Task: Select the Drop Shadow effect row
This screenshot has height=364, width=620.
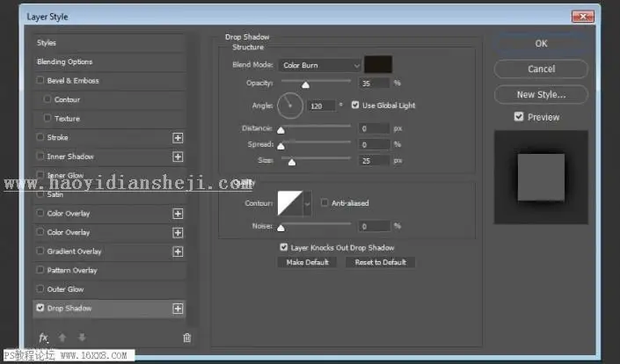Action: tap(109, 309)
